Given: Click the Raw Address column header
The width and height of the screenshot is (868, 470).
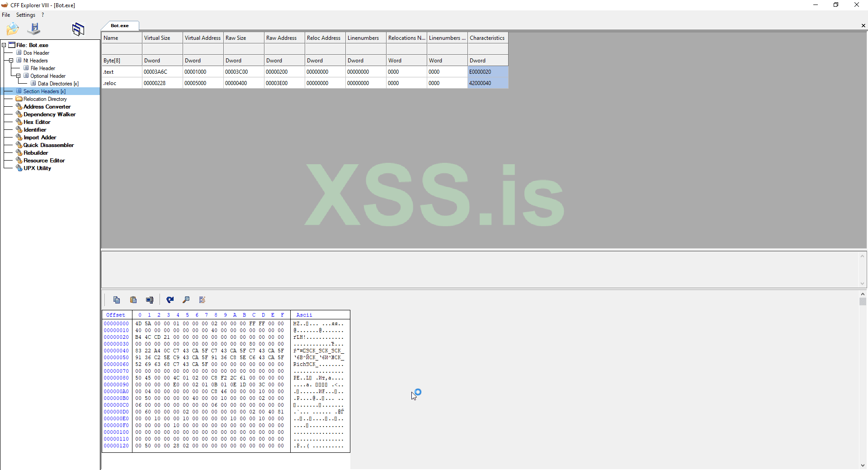Looking at the screenshot, I should coord(284,38).
